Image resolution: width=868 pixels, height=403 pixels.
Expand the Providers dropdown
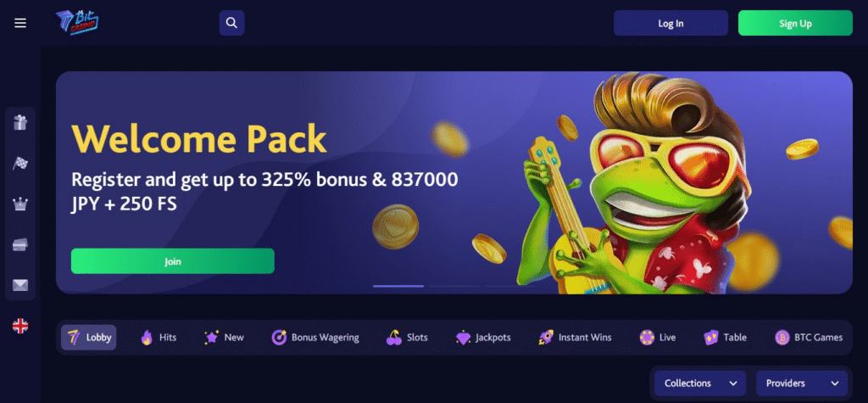pyautogui.click(x=802, y=383)
